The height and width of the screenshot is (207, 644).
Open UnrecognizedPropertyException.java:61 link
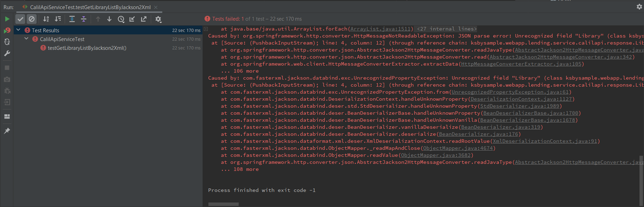pos(510,92)
